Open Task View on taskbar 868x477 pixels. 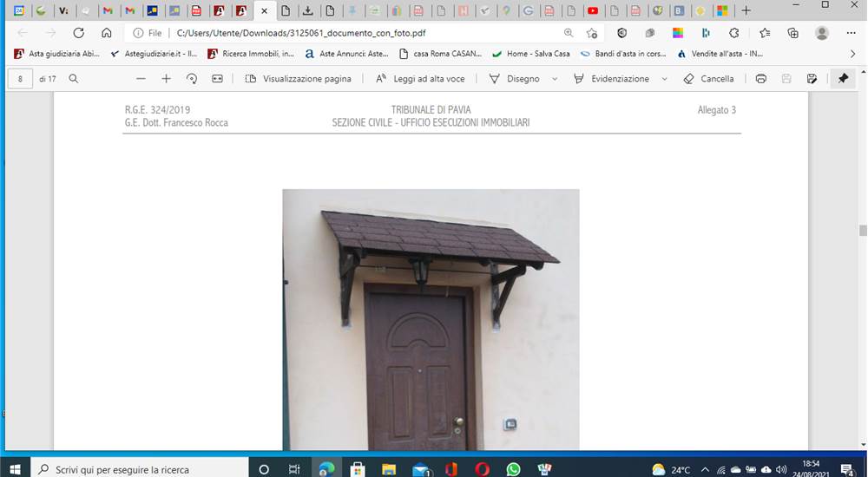pyautogui.click(x=294, y=469)
